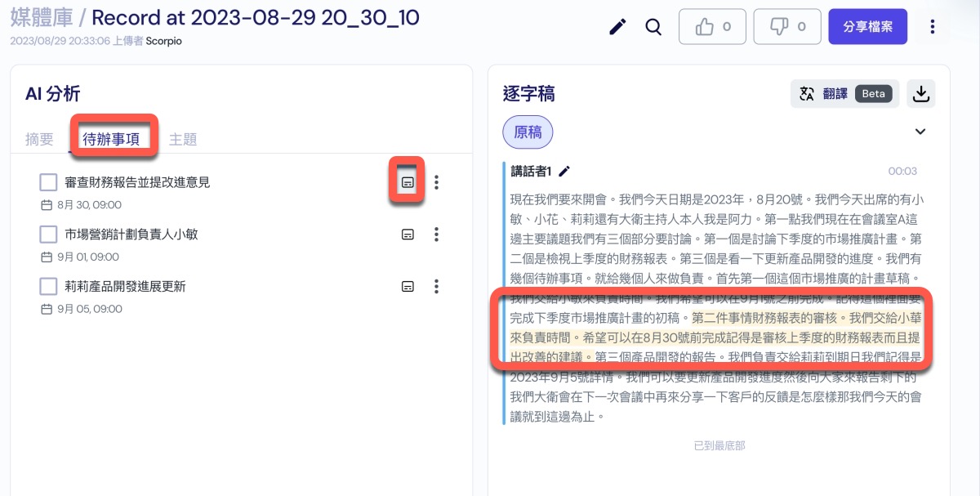980x496 pixels.
Task: Open three-dot menu for 市場營銷計劃 task
Action: pos(437,235)
